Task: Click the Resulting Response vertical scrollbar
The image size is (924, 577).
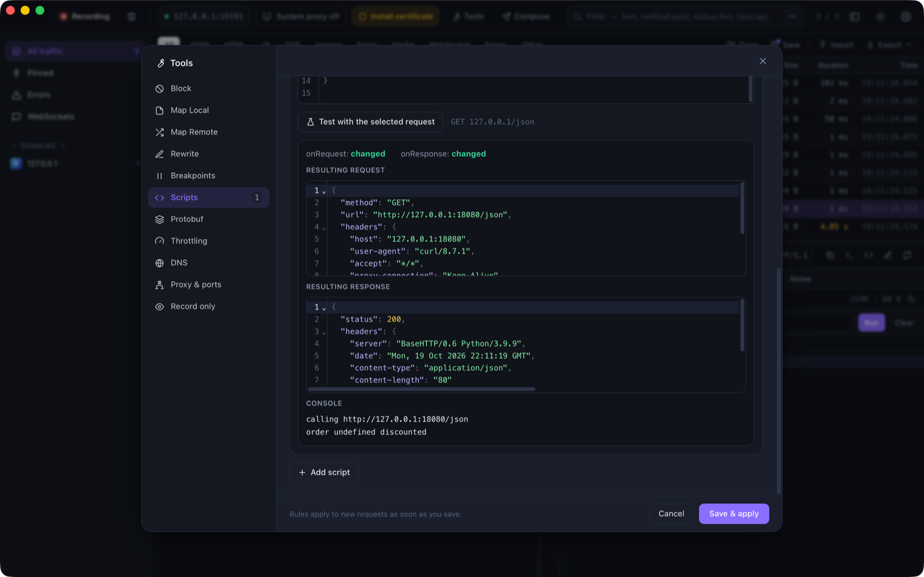Action: (x=742, y=325)
